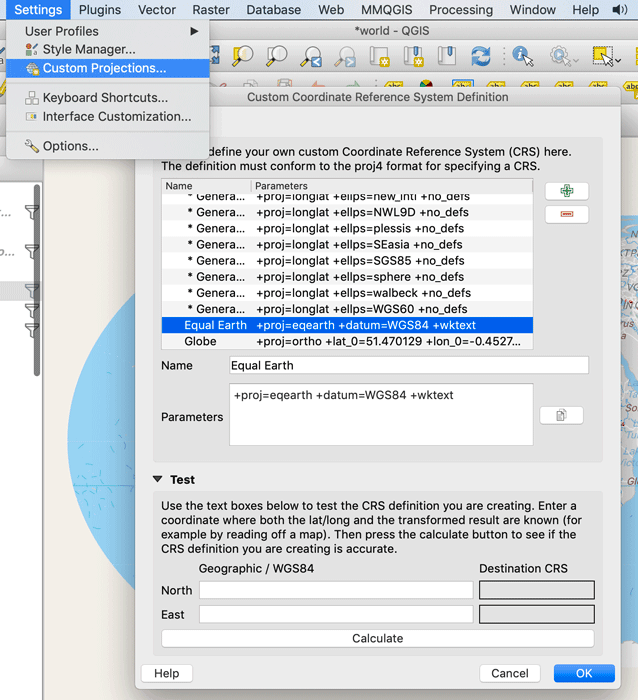Image resolution: width=638 pixels, height=700 pixels.
Task: Open Run Feature Action dropdown arrow
Action: tap(576, 60)
